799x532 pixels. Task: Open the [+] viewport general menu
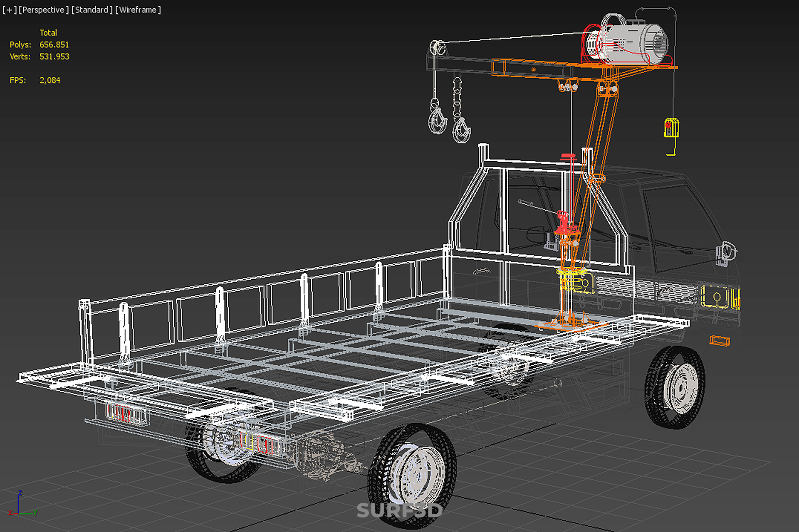coord(9,10)
